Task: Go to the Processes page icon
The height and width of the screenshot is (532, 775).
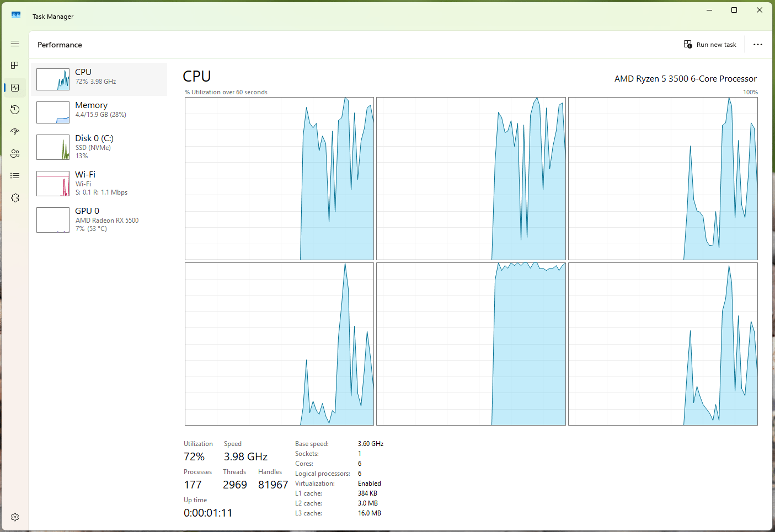Action: (15, 66)
